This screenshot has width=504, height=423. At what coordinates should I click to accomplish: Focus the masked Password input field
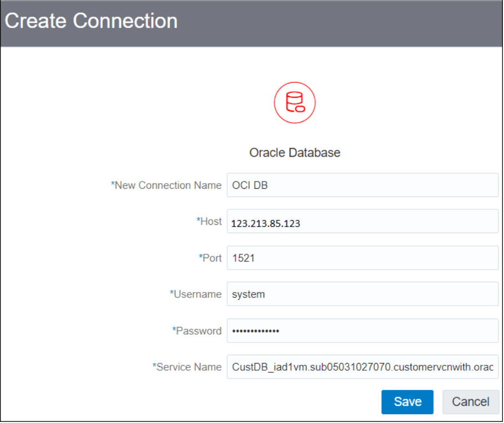[x=362, y=331]
